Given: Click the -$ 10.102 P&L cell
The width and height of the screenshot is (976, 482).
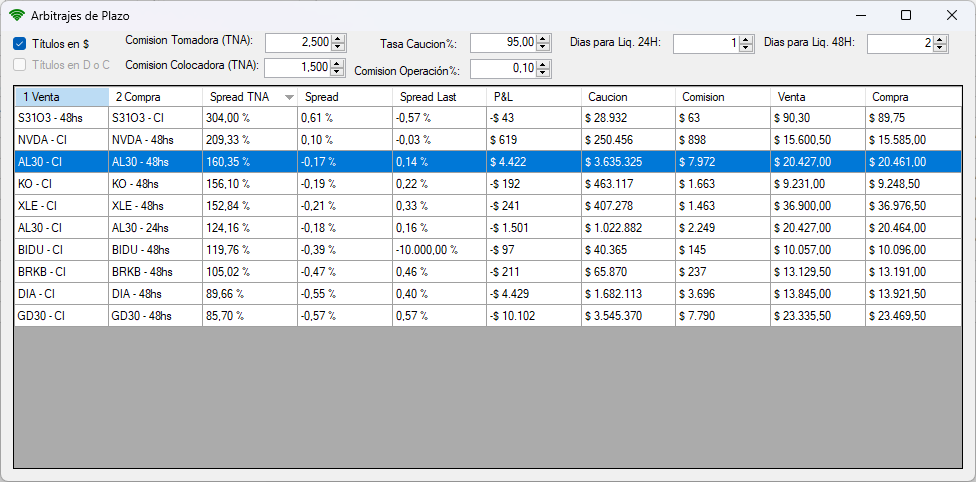Looking at the screenshot, I should click(x=534, y=316).
